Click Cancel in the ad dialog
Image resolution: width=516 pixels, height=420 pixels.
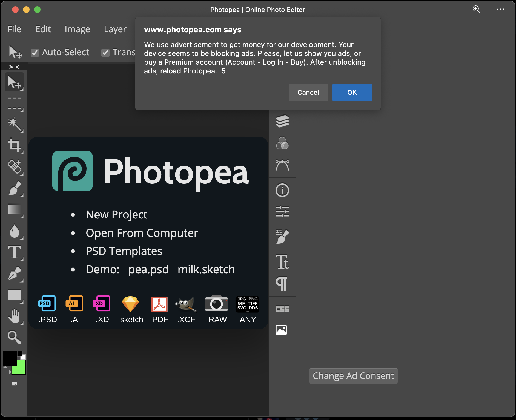(x=308, y=93)
